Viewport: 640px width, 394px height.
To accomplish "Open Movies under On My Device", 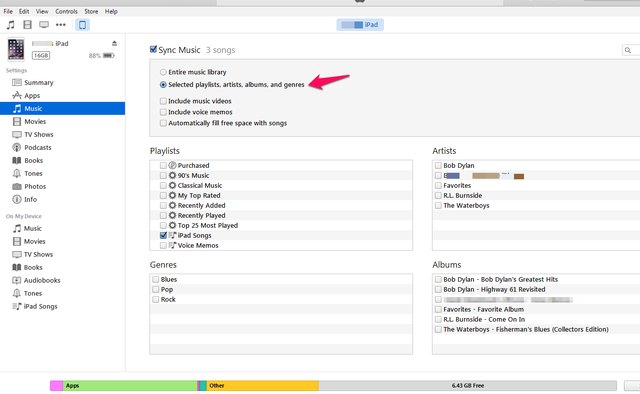I will tap(34, 241).
